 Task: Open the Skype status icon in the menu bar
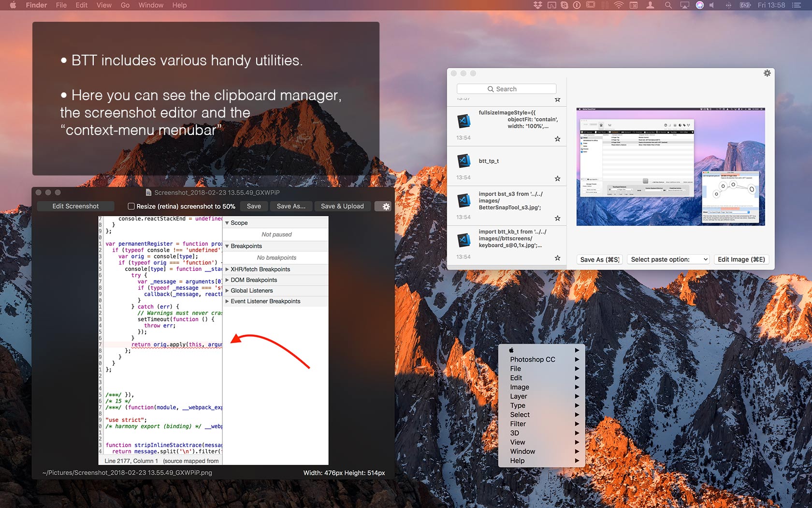coord(565,5)
